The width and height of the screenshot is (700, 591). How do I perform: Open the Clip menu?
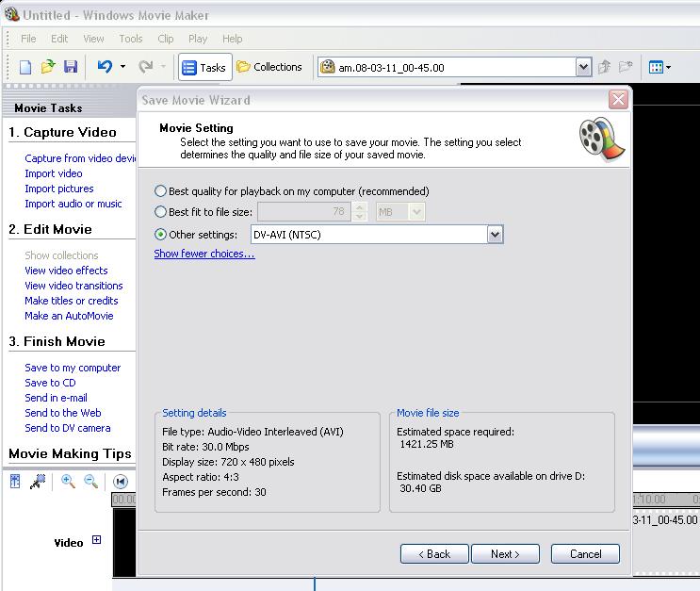click(x=165, y=39)
